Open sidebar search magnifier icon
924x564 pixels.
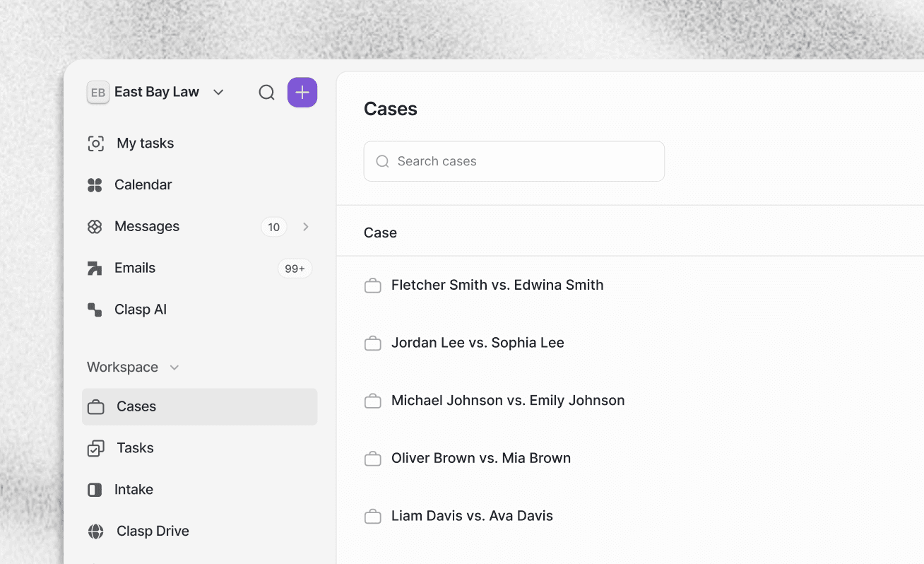(266, 93)
